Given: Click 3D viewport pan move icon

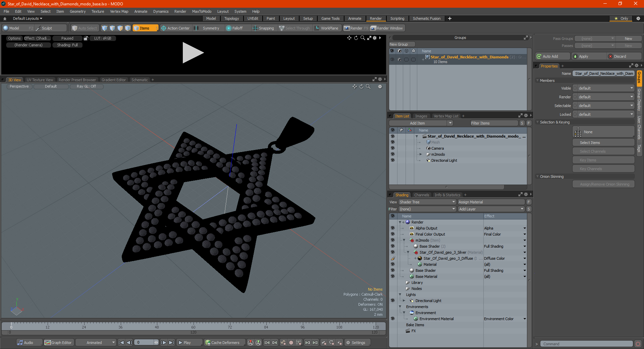Looking at the screenshot, I should coord(355,87).
